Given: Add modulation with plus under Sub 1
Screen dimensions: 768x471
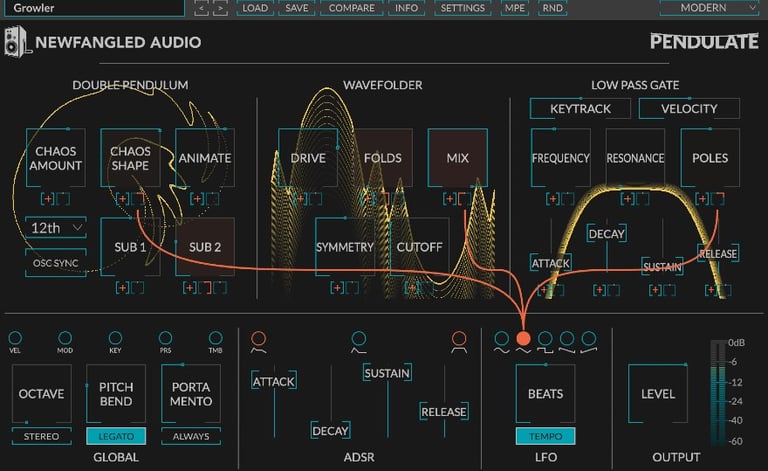Looking at the screenshot, I should (122, 288).
